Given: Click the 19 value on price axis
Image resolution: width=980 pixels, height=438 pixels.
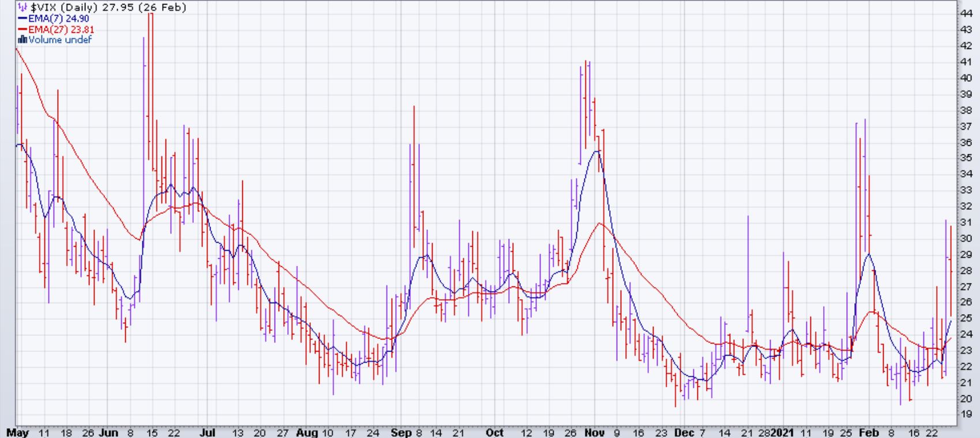Looking at the screenshot, I should coord(966,414).
